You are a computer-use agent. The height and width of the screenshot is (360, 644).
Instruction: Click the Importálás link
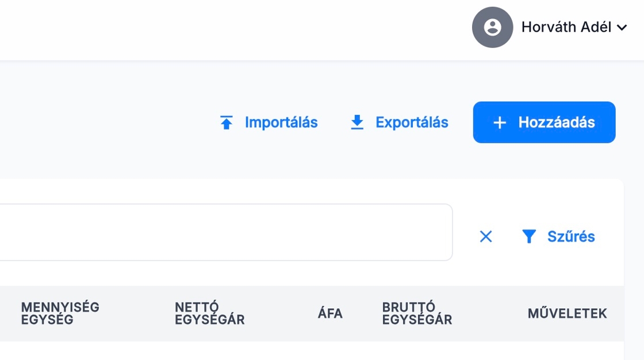281,122
